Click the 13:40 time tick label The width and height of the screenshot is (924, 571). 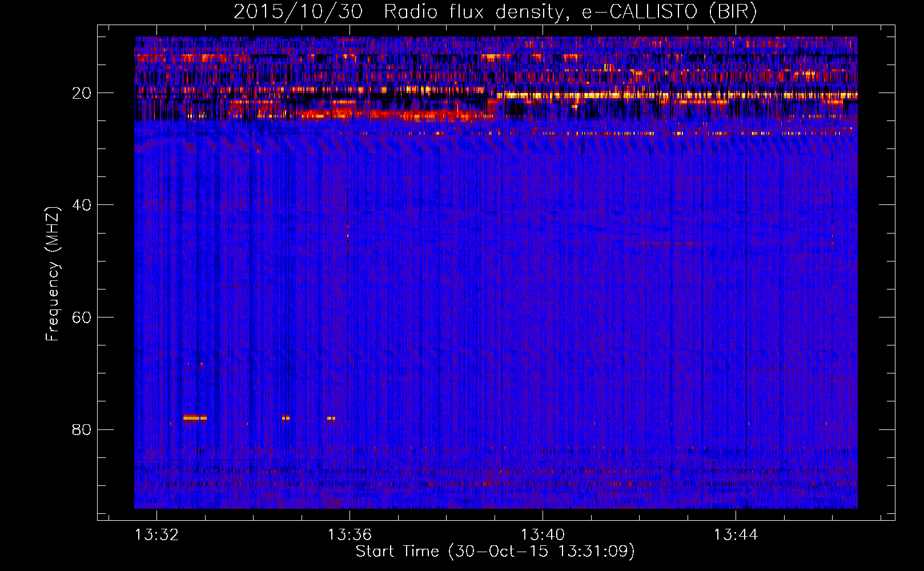click(543, 534)
